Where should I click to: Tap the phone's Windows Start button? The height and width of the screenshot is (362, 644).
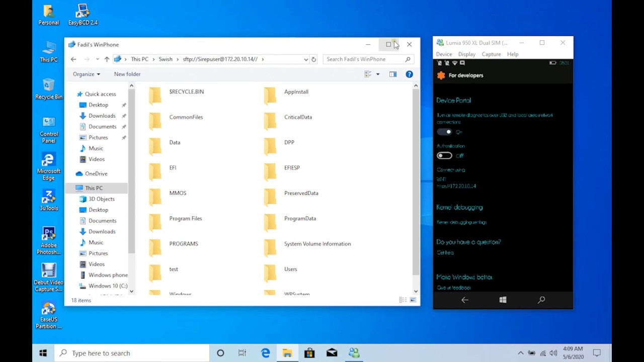503,300
